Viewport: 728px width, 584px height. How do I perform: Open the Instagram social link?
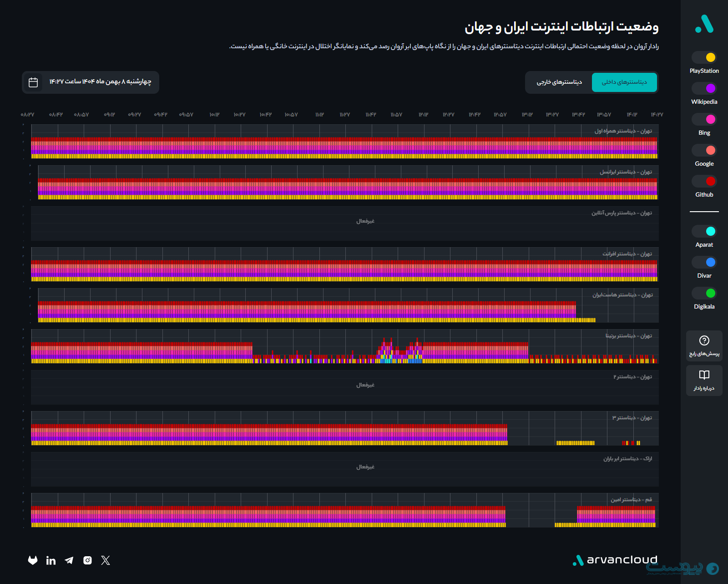click(87, 560)
